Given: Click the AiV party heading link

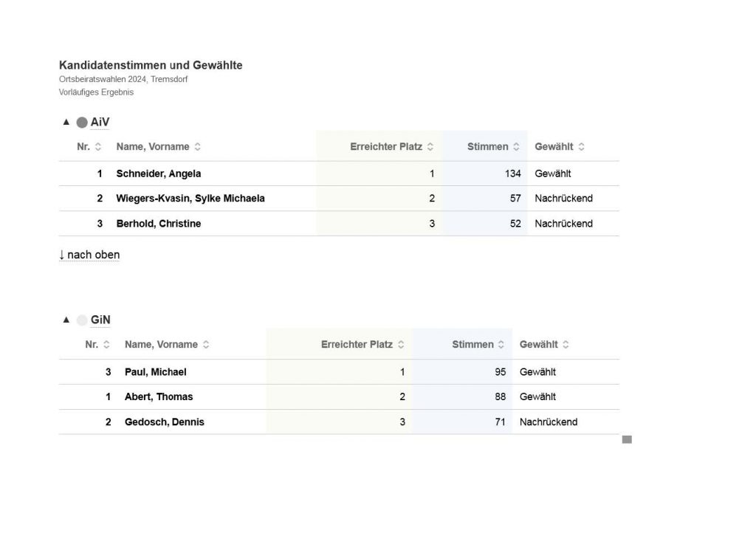Looking at the screenshot, I should [x=100, y=122].
